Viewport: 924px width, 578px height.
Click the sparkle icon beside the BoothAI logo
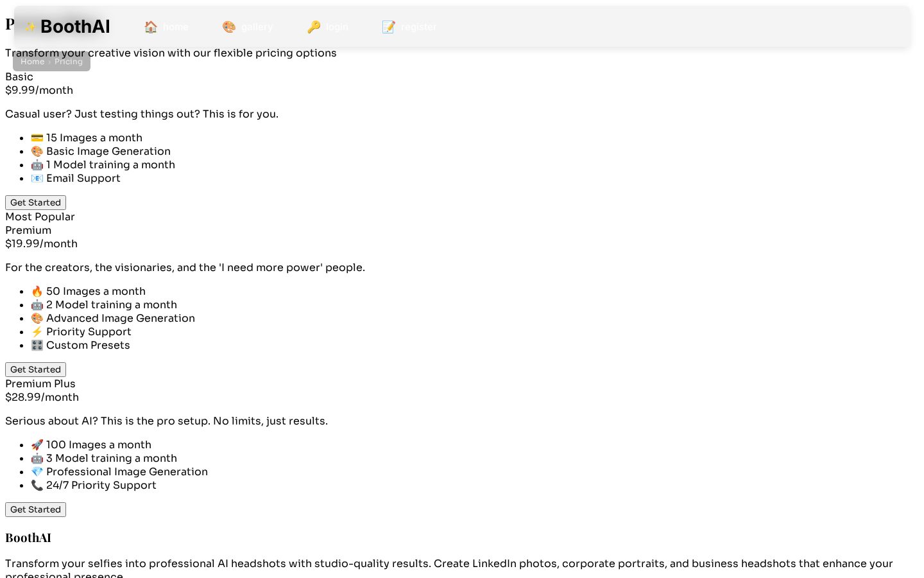click(30, 27)
